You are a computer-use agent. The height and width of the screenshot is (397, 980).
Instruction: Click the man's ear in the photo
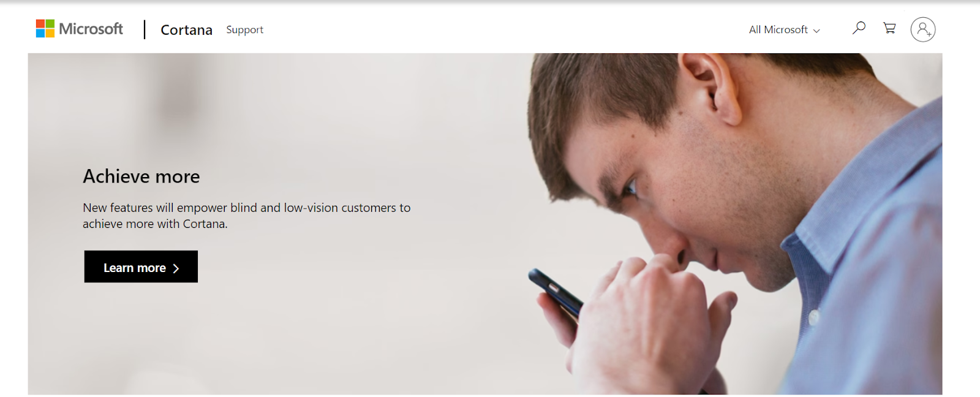(709, 86)
